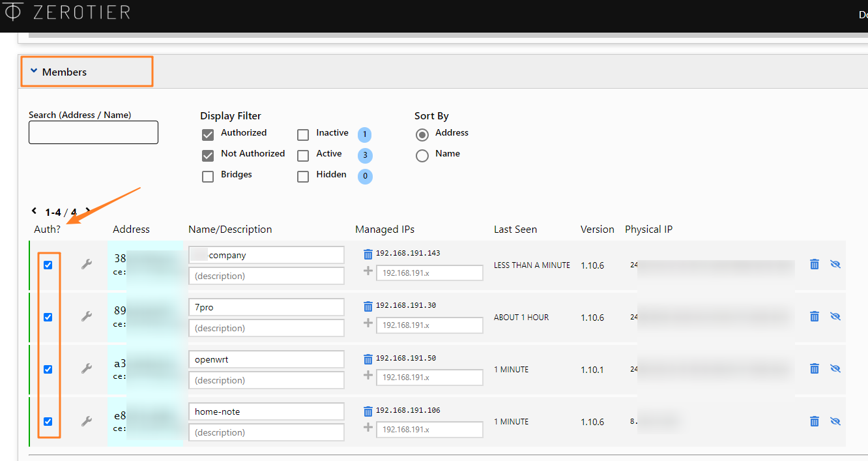Hide the company member
This screenshot has height=461, width=868.
click(x=835, y=264)
